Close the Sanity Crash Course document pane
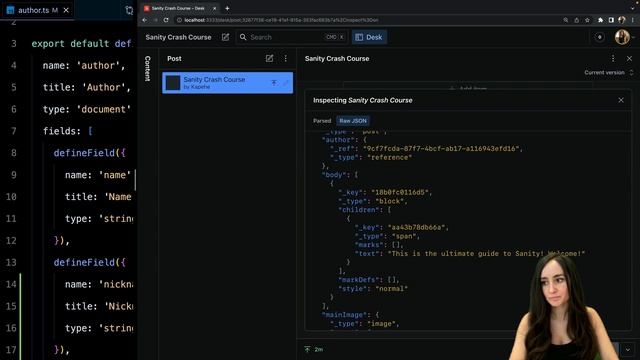The height and width of the screenshot is (360, 640). pos(629,58)
